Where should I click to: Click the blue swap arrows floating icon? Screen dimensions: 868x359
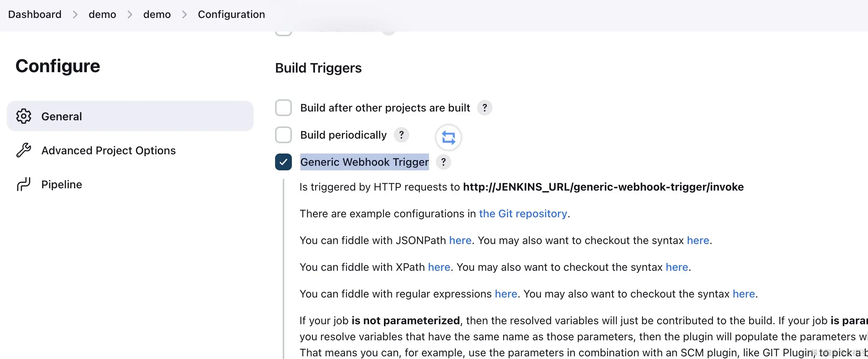[x=449, y=137]
